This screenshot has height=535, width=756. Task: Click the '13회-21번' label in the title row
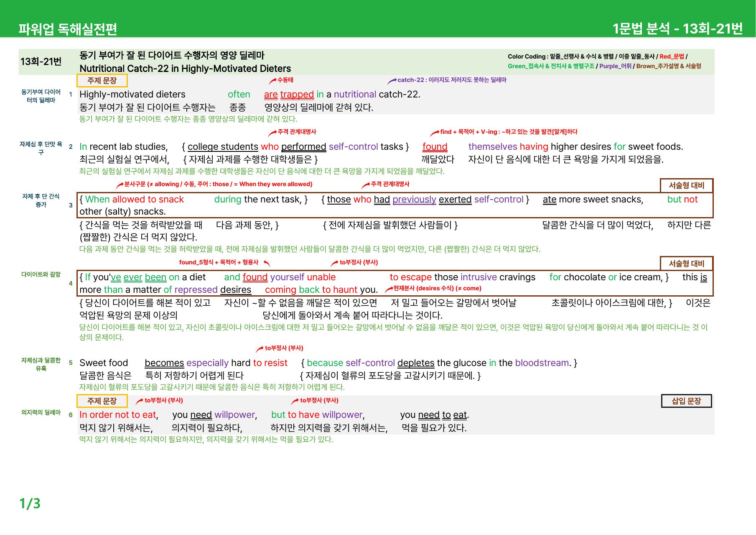pyautogui.click(x=41, y=61)
